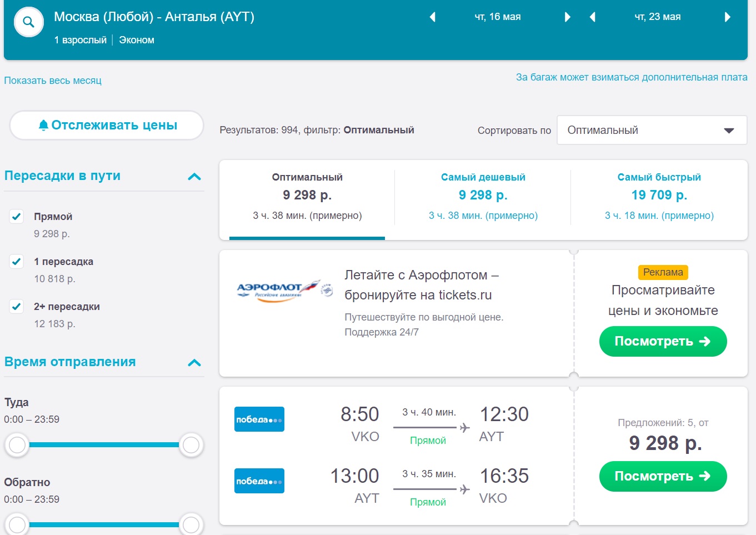Open the Сортировать по Оптимальный dropdown
The width and height of the screenshot is (756, 535).
[652, 131]
